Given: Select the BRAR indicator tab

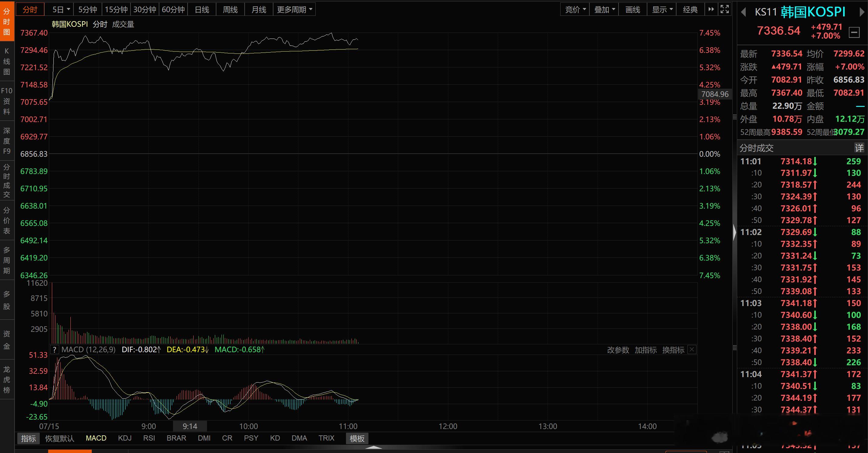Looking at the screenshot, I should [x=176, y=438].
